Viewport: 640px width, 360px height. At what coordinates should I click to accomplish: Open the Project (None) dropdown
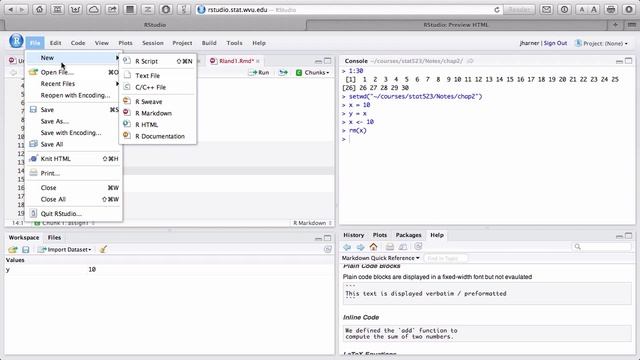[x=602, y=43]
